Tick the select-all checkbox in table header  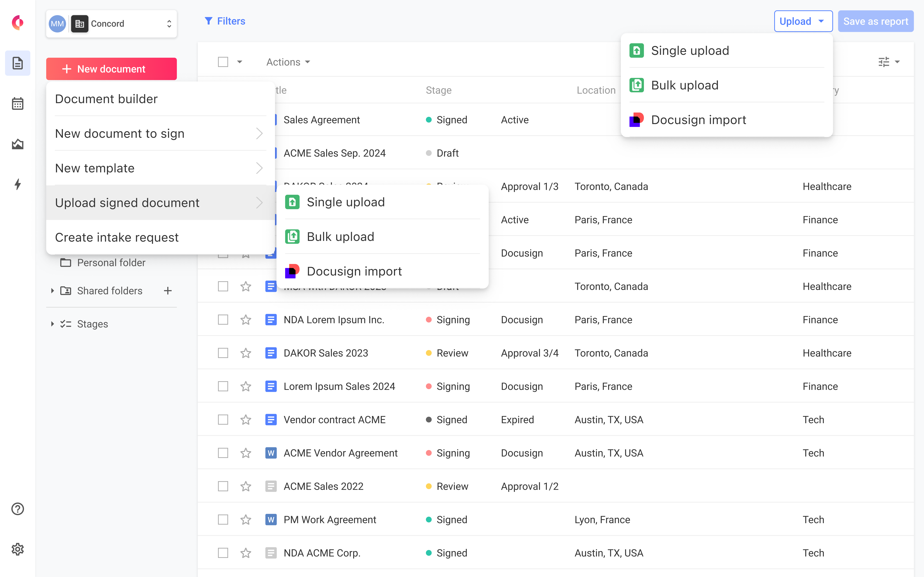click(223, 62)
